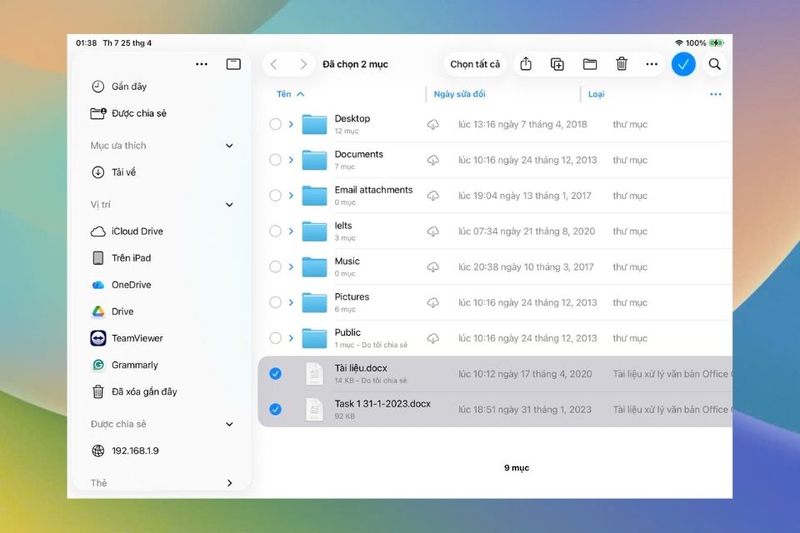
Task: Open Search with the magnifier icon
Action: point(715,64)
